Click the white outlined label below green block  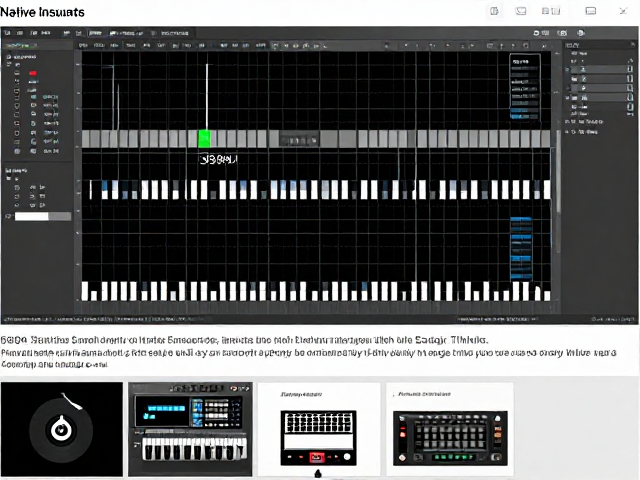click(218, 159)
